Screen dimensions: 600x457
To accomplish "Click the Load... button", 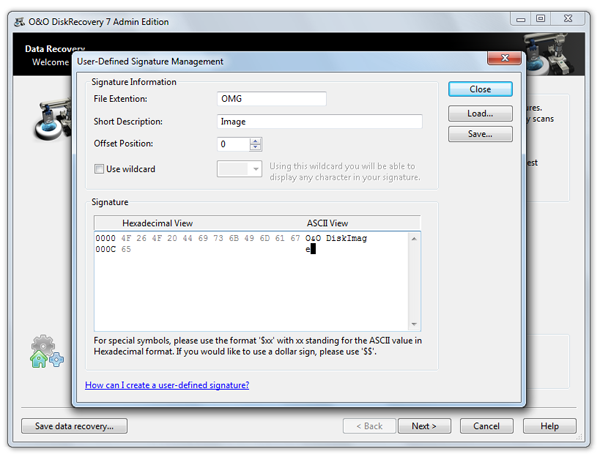I will pos(481,113).
